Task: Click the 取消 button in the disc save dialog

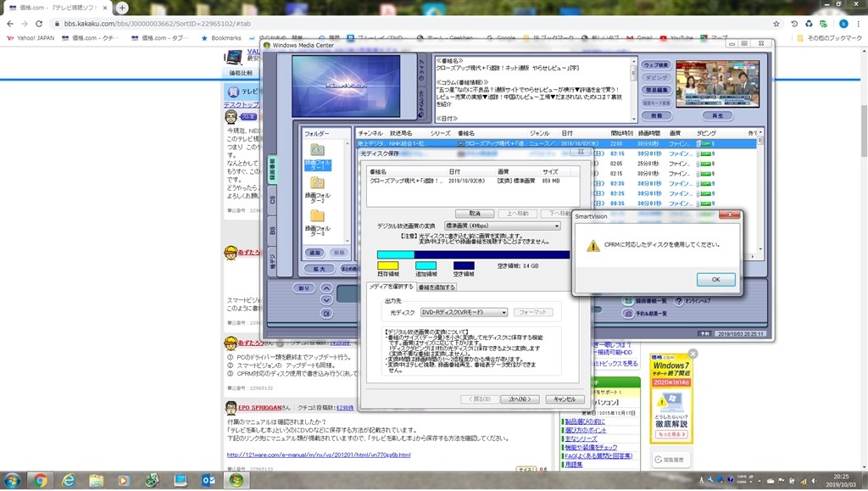Action: (x=475, y=214)
